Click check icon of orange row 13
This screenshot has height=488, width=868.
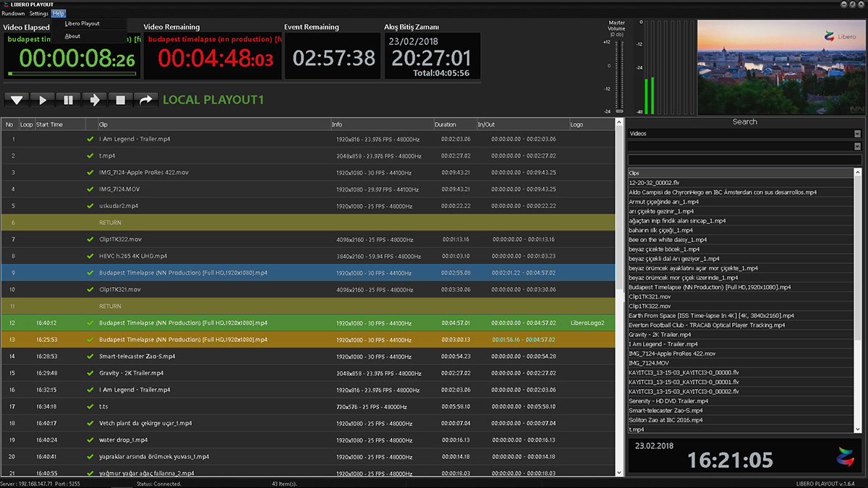tap(90, 339)
